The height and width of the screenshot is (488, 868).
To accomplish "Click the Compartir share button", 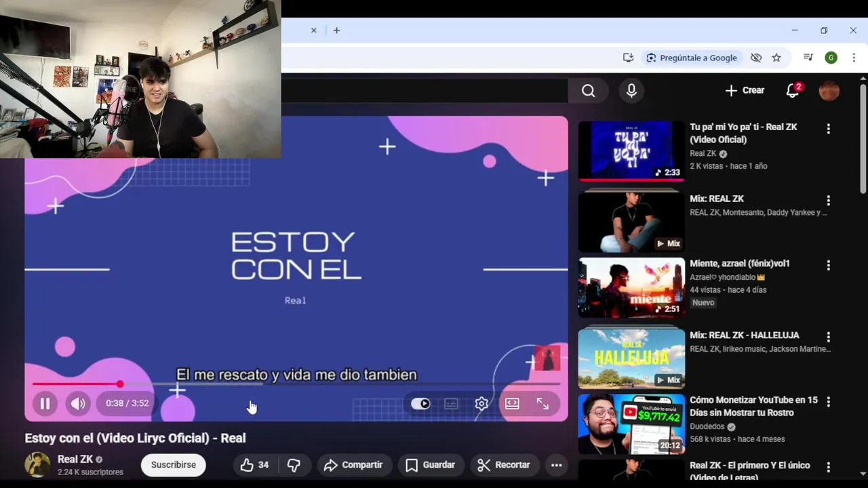I will tap(353, 465).
